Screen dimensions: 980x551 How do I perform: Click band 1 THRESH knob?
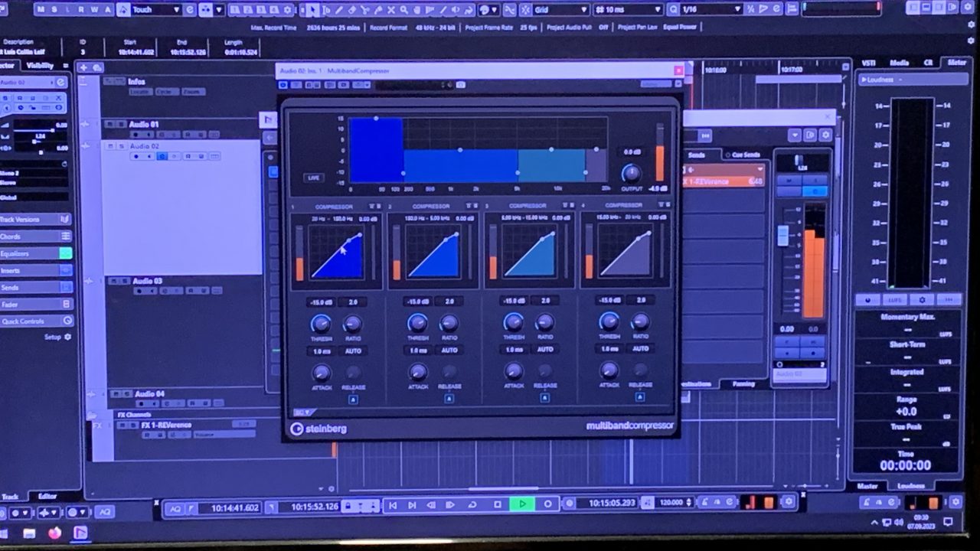[321, 322]
